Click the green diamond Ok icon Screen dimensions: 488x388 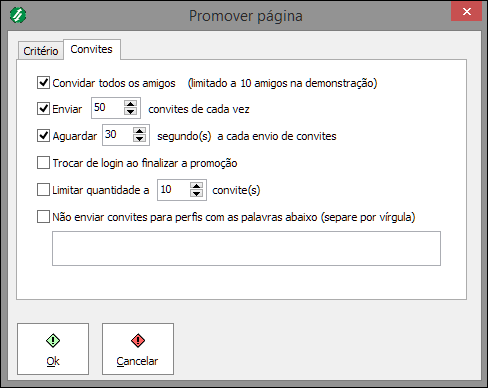coord(53,341)
